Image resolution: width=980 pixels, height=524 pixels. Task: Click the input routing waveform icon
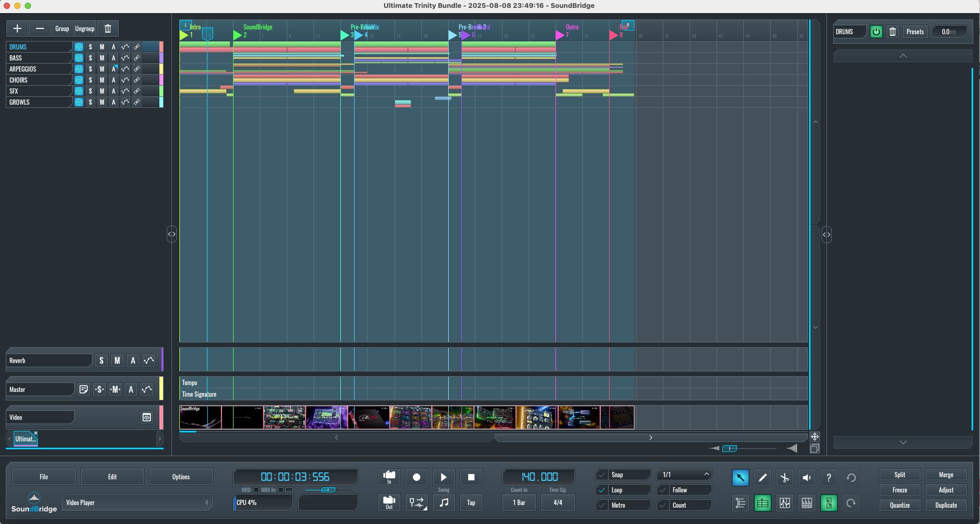[x=417, y=502]
